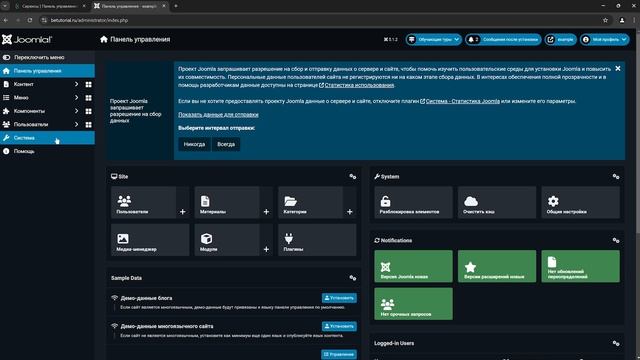Open the Меню dashboard grid icon
The width and height of the screenshot is (640, 360).
[x=88, y=98]
